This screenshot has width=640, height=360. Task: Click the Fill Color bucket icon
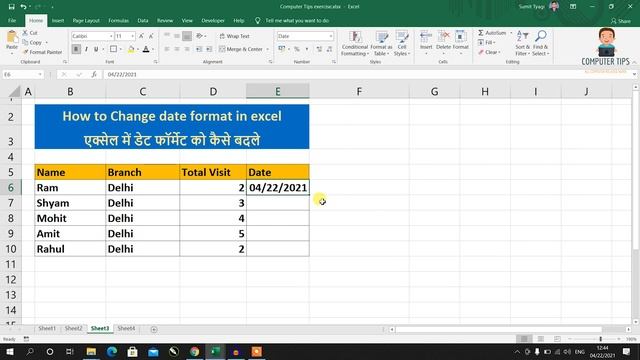pyautogui.click(x=131, y=49)
